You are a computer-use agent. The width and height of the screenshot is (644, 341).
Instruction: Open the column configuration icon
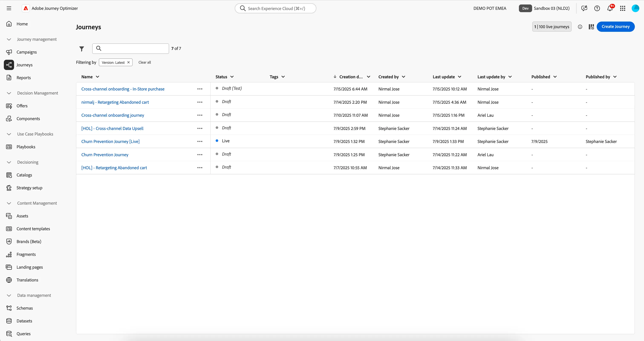pyautogui.click(x=591, y=27)
